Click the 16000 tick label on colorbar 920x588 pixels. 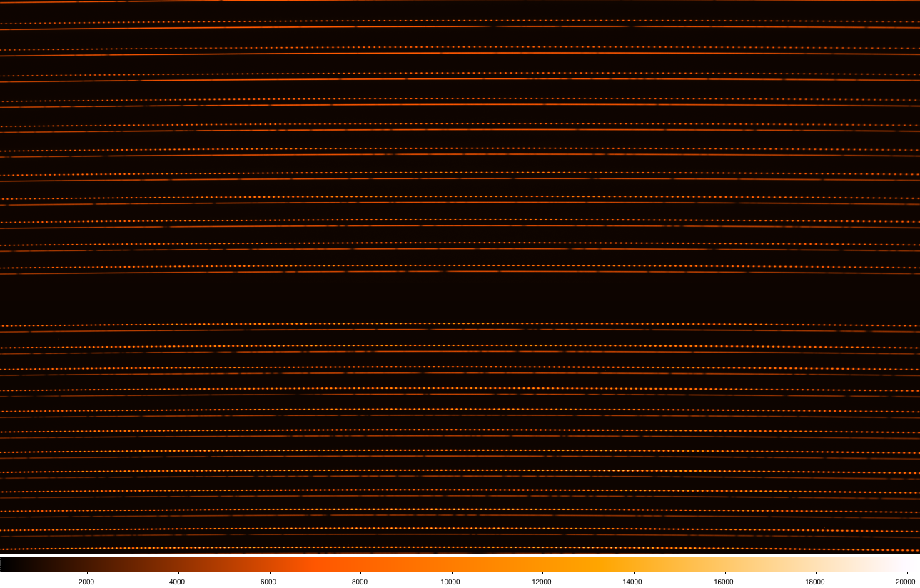tap(724, 582)
